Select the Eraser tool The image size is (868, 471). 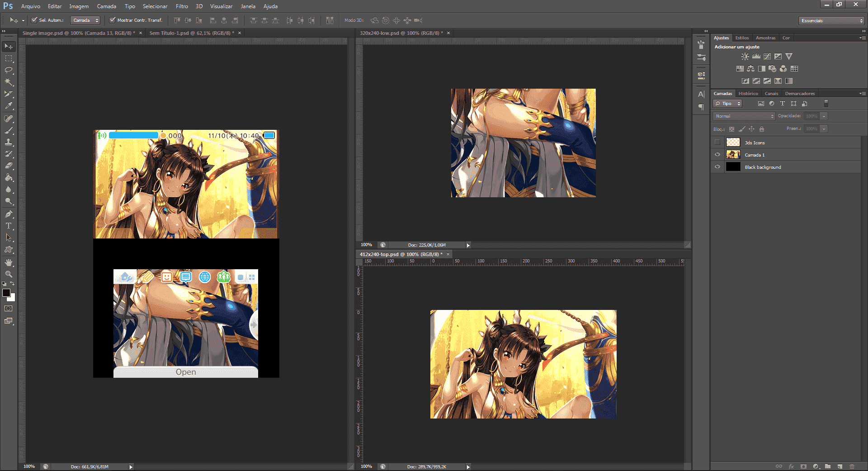pyautogui.click(x=9, y=166)
